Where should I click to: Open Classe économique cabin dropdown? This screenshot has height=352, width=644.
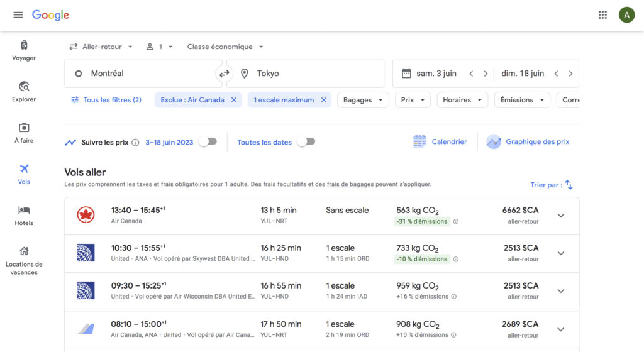225,47
